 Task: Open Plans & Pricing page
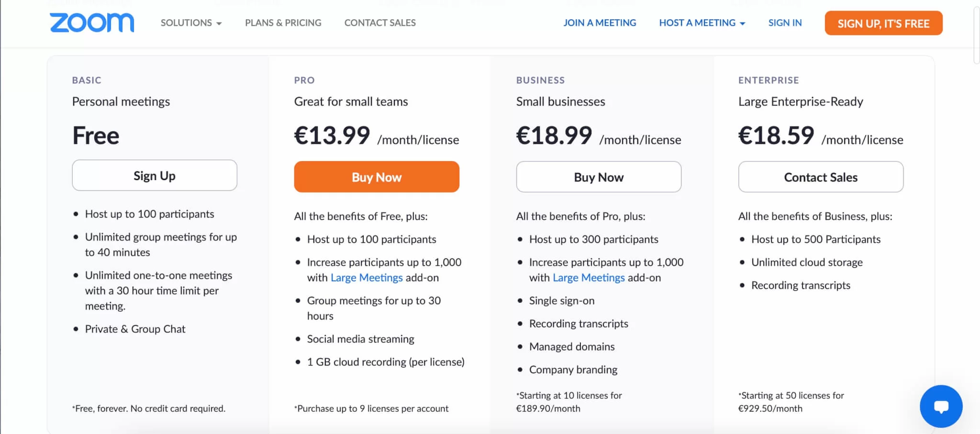(x=282, y=23)
